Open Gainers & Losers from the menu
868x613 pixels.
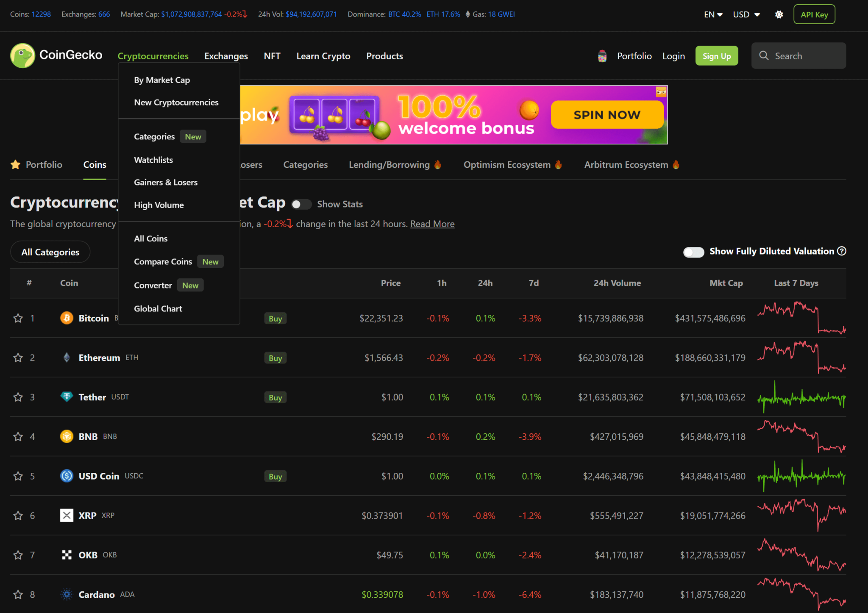166,183
